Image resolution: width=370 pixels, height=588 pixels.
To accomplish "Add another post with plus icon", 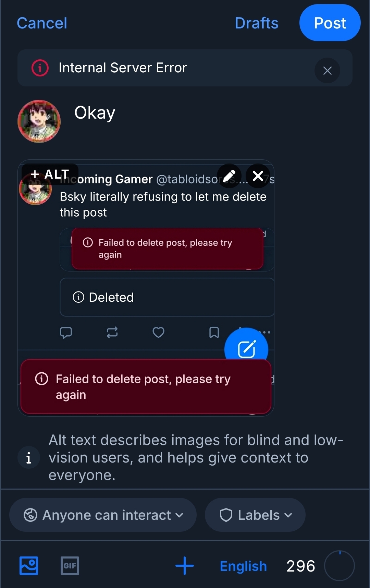I will coord(184,565).
